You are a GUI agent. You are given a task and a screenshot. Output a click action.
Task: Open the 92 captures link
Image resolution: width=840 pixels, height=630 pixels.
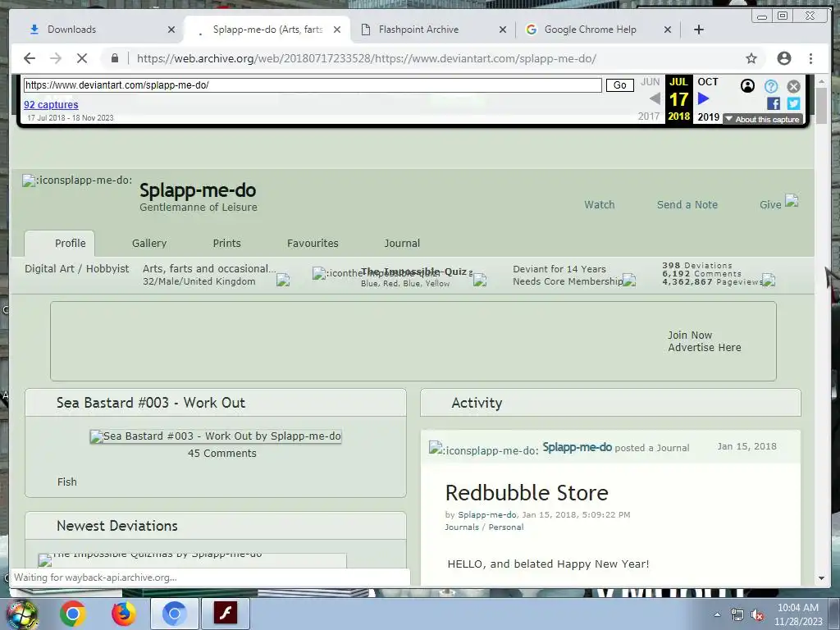(x=51, y=105)
